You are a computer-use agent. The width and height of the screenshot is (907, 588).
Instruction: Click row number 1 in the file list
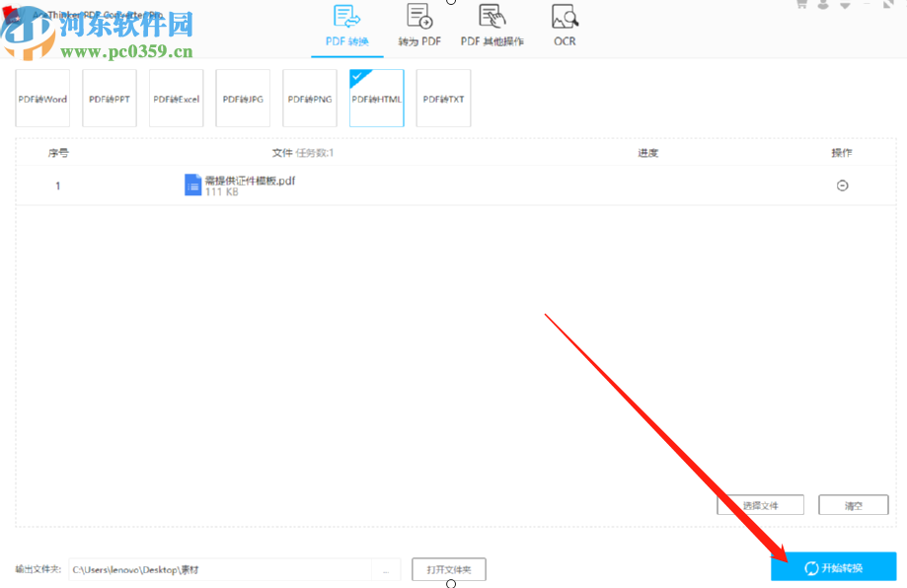[x=58, y=185]
